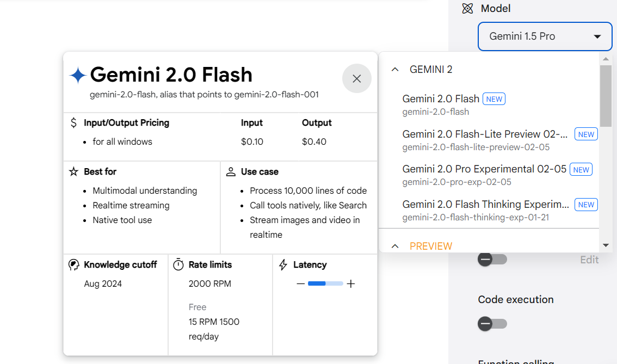The image size is (617, 364).
Task: Click the Input/Output Pricing dollar icon
Action: (73, 123)
